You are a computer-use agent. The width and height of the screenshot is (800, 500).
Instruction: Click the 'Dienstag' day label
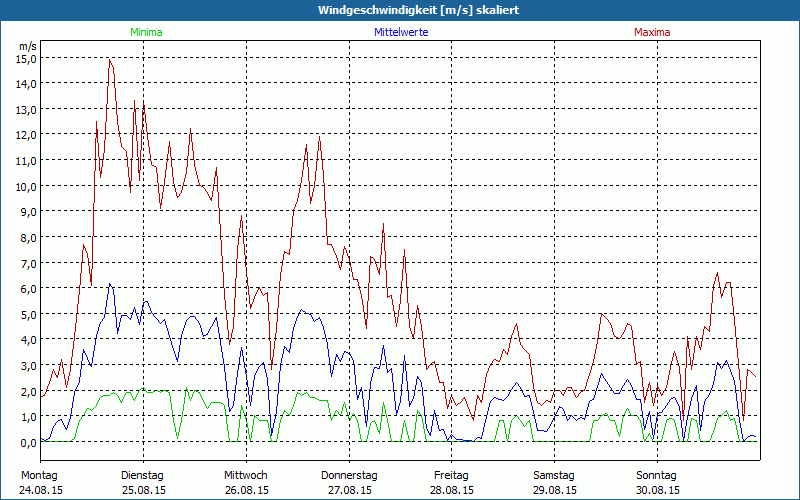[x=142, y=476]
